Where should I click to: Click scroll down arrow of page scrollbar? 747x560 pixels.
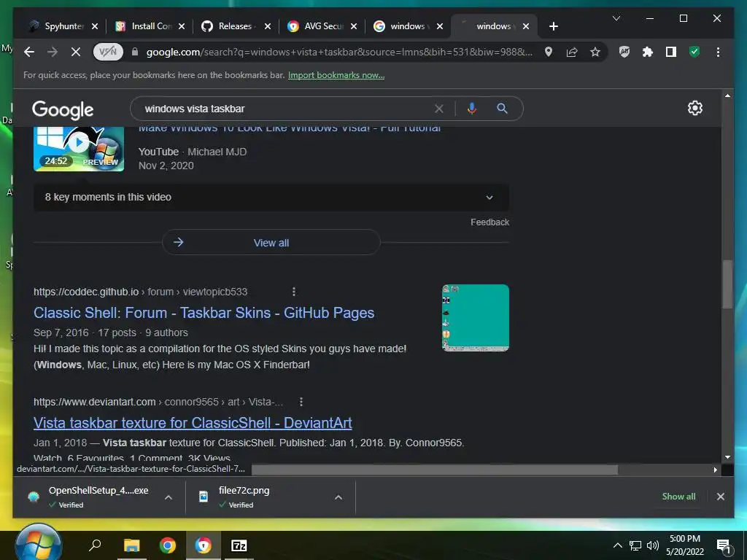pos(727,457)
